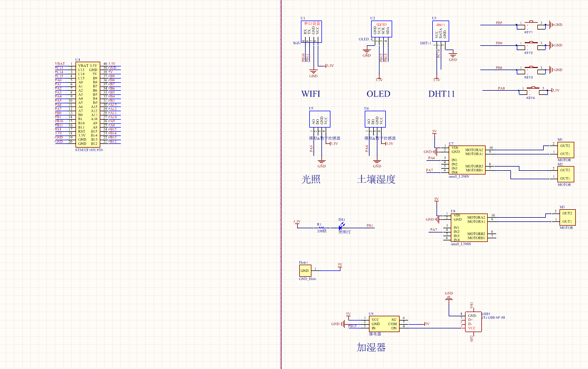The image size is (588, 369).
Task: Select the USB1 connector component
Action: click(473, 322)
